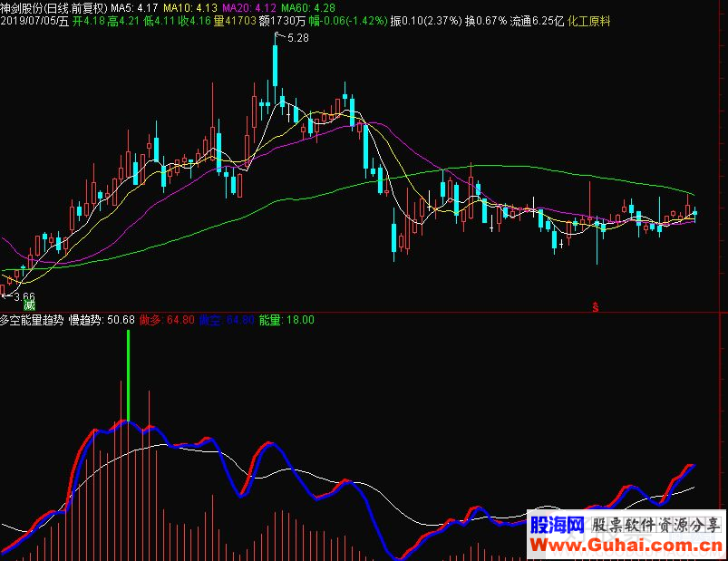
Task: Click the amplitude value 振0.10(2.37%)
Action: [426, 21]
